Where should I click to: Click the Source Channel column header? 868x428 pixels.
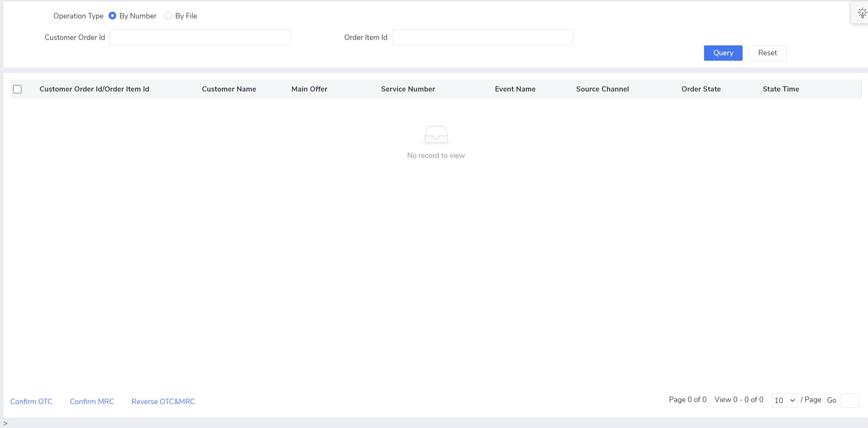pyautogui.click(x=603, y=88)
